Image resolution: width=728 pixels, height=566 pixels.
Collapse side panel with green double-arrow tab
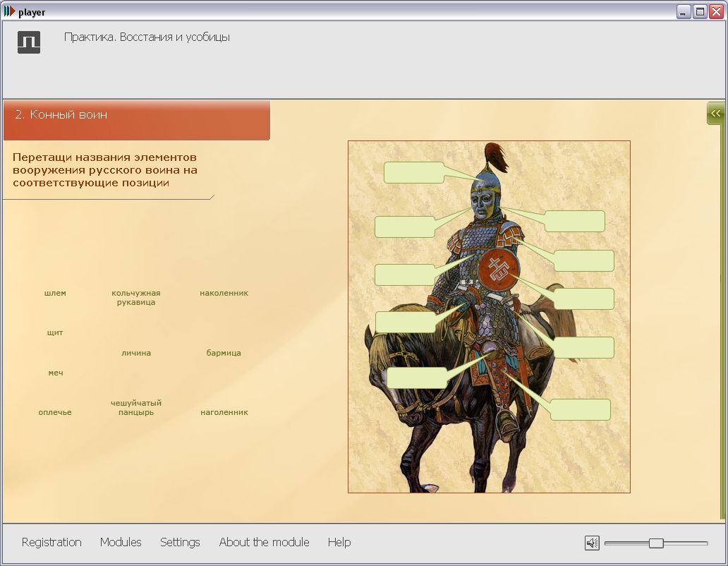715,114
